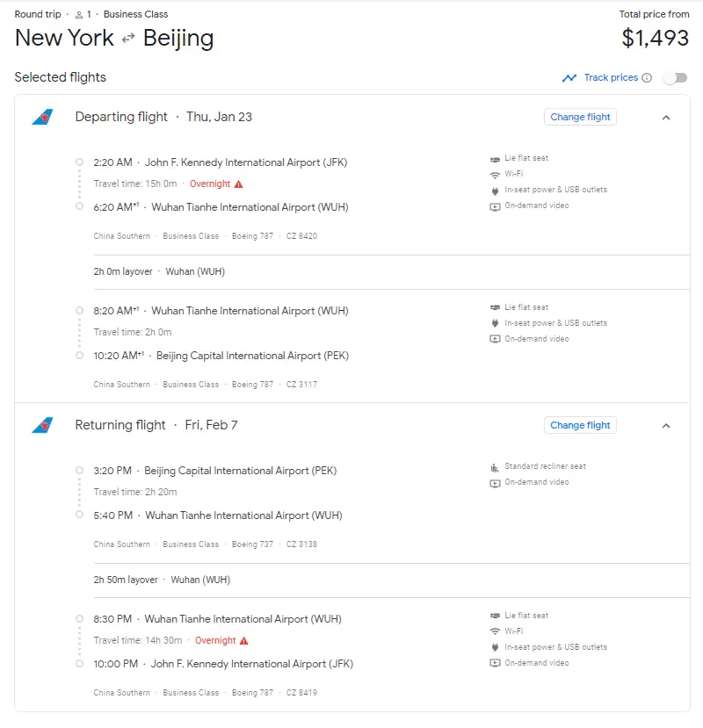Viewport: 703px width, 728px height.
Task: Click the passenger count icon near Round trip
Action: click(x=78, y=15)
